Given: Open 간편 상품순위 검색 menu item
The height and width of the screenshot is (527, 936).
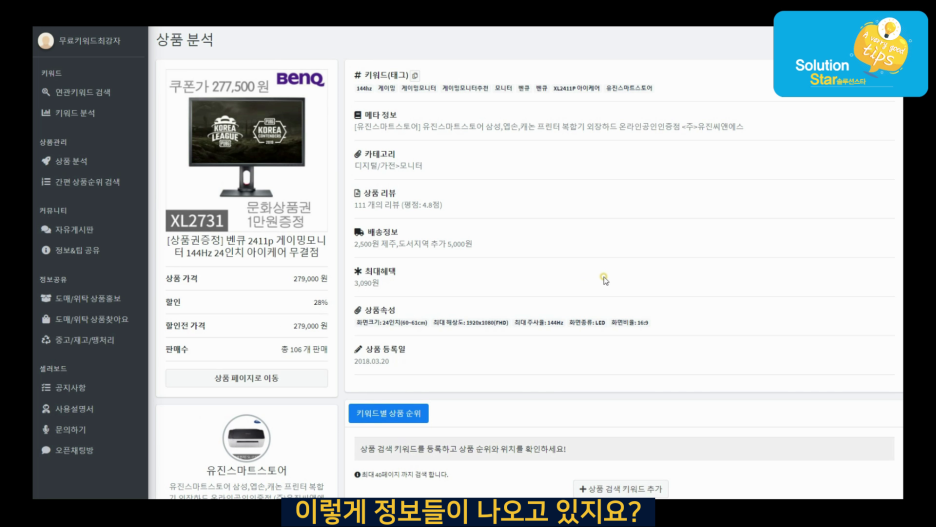Looking at the screenshot, I should 87,182.
